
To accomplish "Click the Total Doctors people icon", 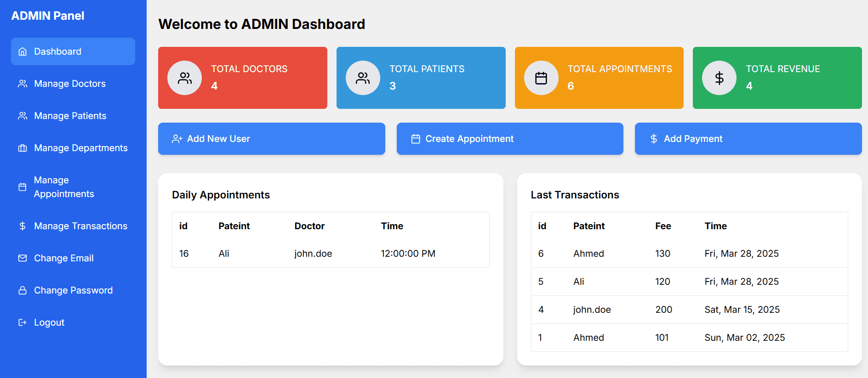I will coord(184,78).
